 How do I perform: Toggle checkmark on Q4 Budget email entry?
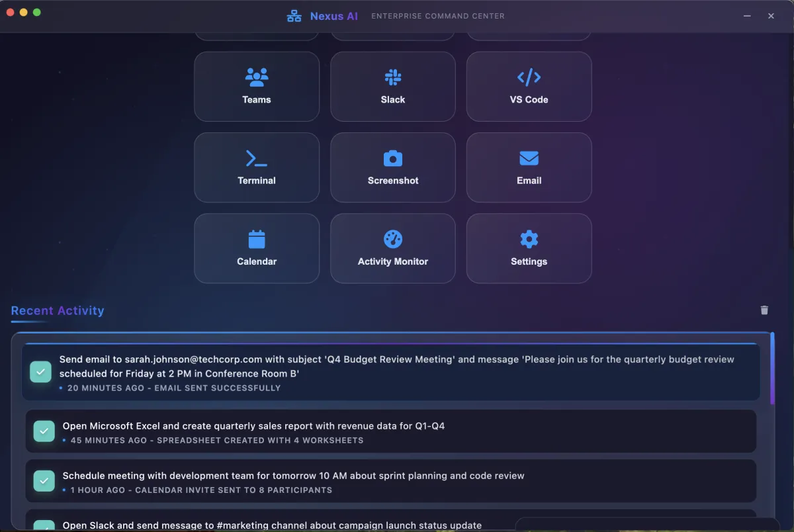pos(40,372)
